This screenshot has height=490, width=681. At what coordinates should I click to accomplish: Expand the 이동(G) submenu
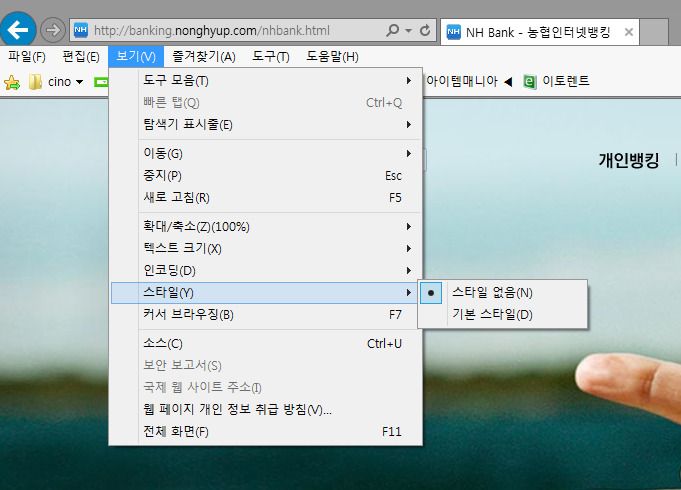tap(266, 153)
